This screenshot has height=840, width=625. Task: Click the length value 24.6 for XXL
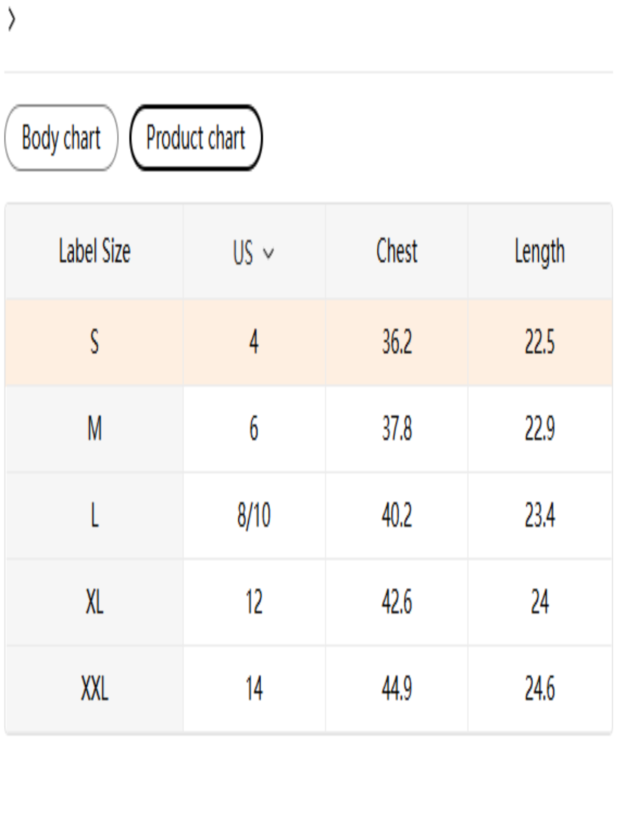540,688
